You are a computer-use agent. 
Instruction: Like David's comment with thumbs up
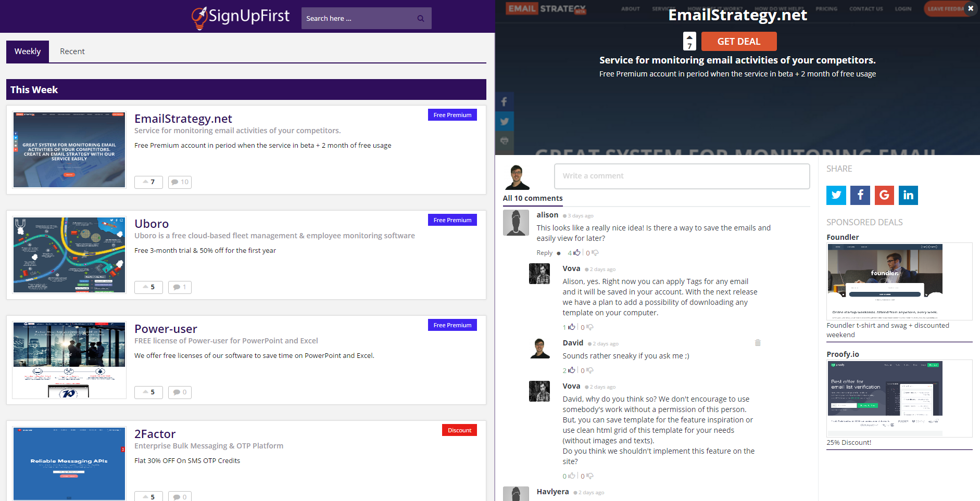tap(572, 370)
